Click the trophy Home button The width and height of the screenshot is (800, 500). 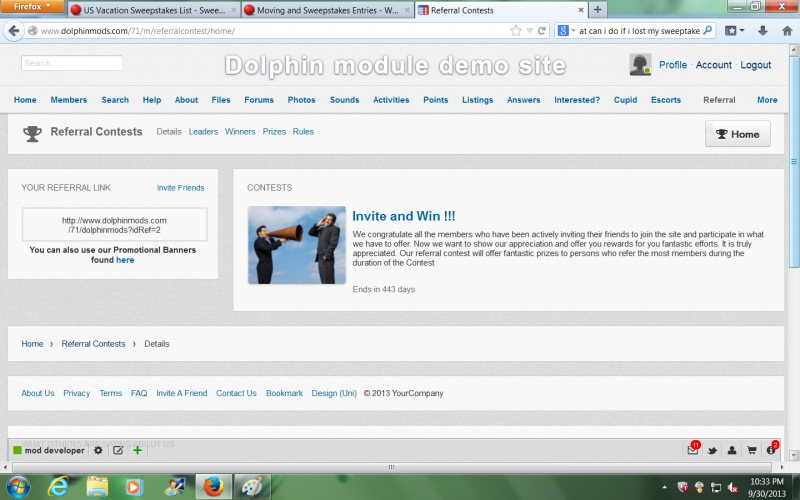click(738, 134)
